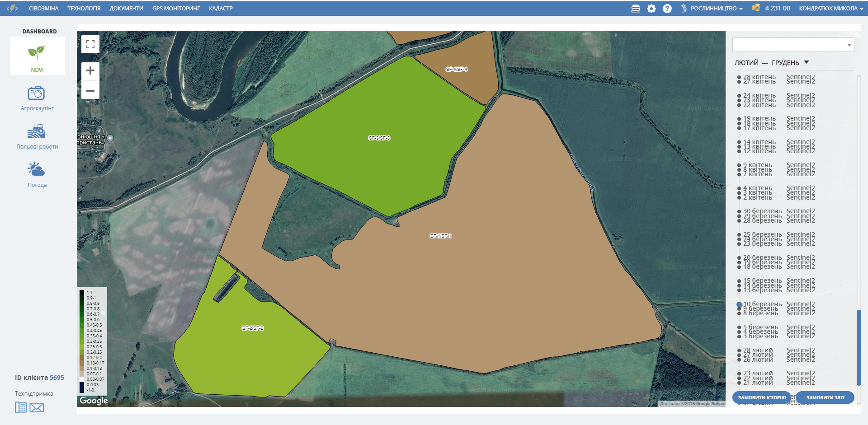868x425 pixels.
Task: Toggle fullscreen map view
Action: (x=90, y=44)
